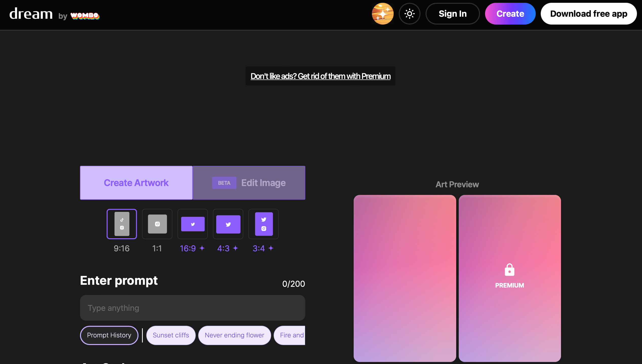Choose the 4:3 Twitter aspect ratio icon
Viewport: 642px width, 364px height.
pos(228,224)
